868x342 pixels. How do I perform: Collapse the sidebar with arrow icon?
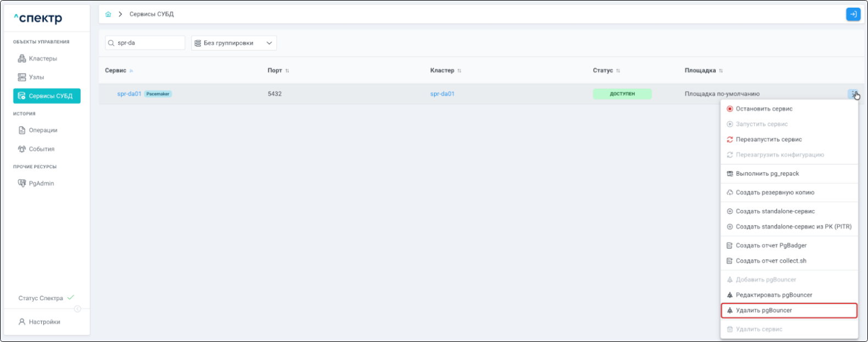tap(77, 309)
